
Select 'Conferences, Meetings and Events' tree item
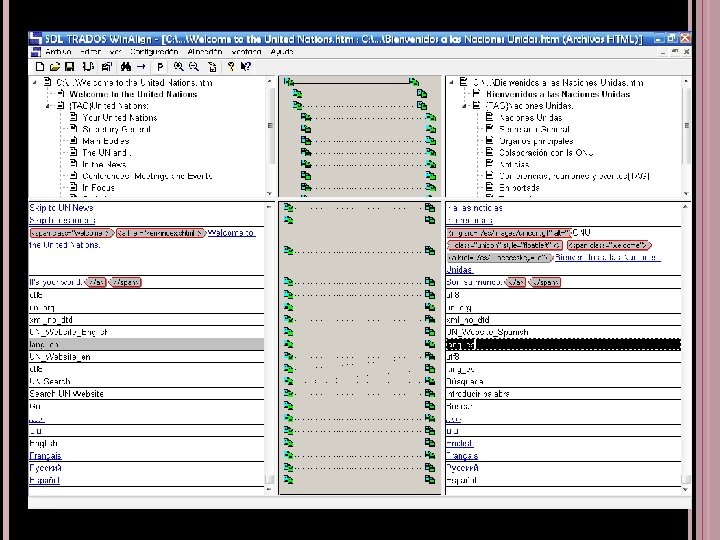click(147, 176)
